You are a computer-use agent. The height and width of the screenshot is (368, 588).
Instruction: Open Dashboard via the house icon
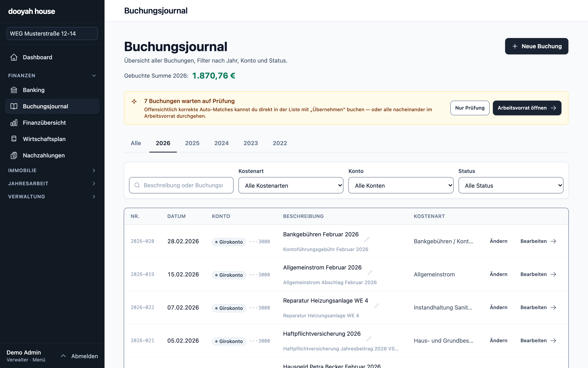pyautogui.click(x=14, y=57)
